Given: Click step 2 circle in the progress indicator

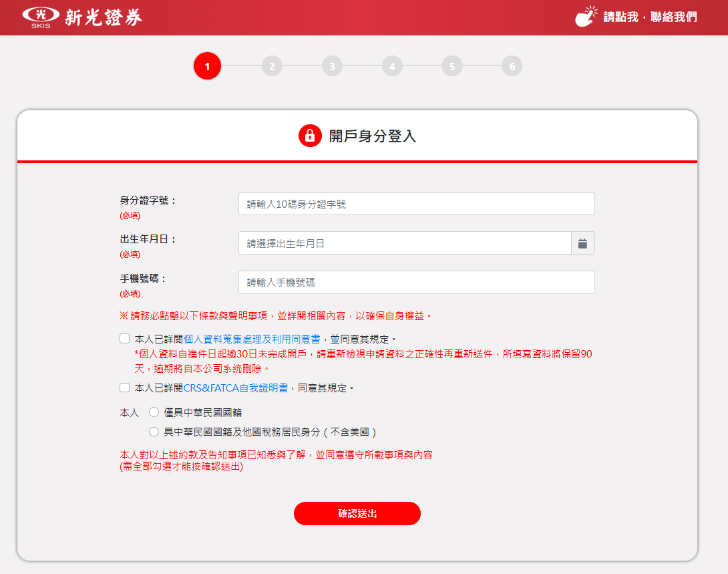Looking at the screenshot, I should pos(272,66).
